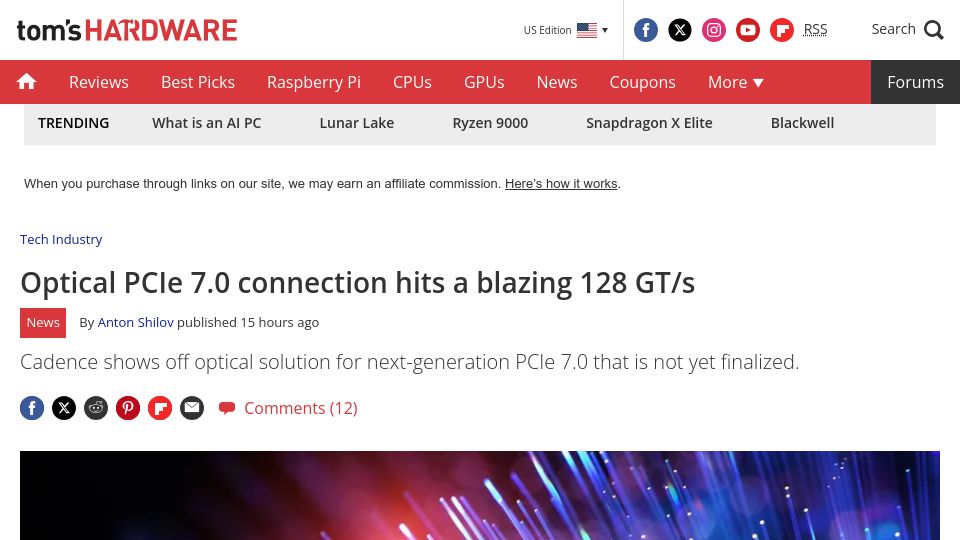Open trending topic Ryzen 9000
The image size is (960, 540).
pos(490,123)
